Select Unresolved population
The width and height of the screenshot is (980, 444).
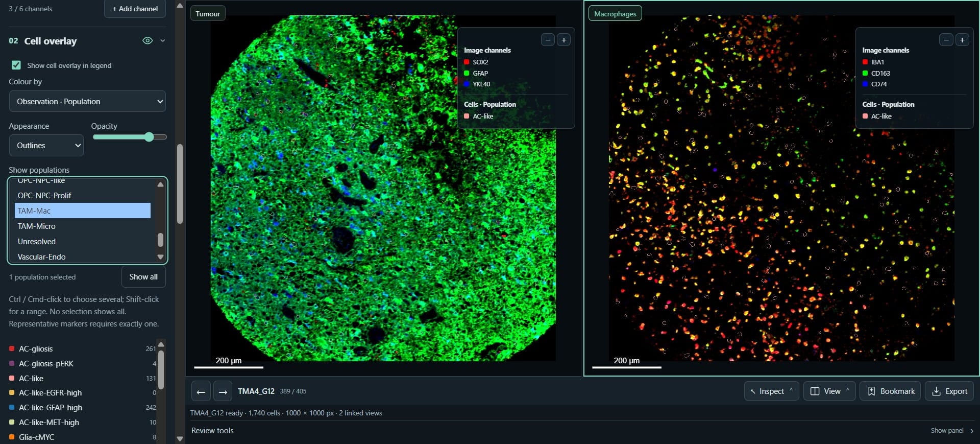83,241
